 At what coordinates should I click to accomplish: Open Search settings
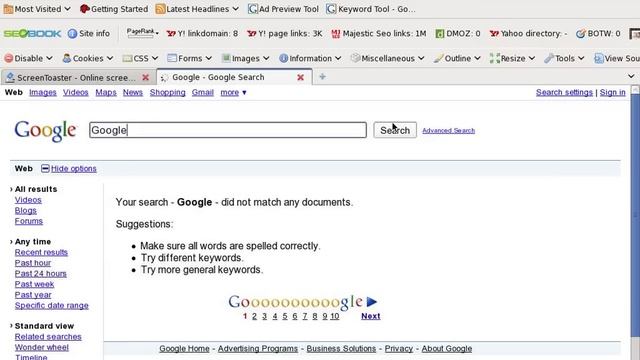coord(564,92)
